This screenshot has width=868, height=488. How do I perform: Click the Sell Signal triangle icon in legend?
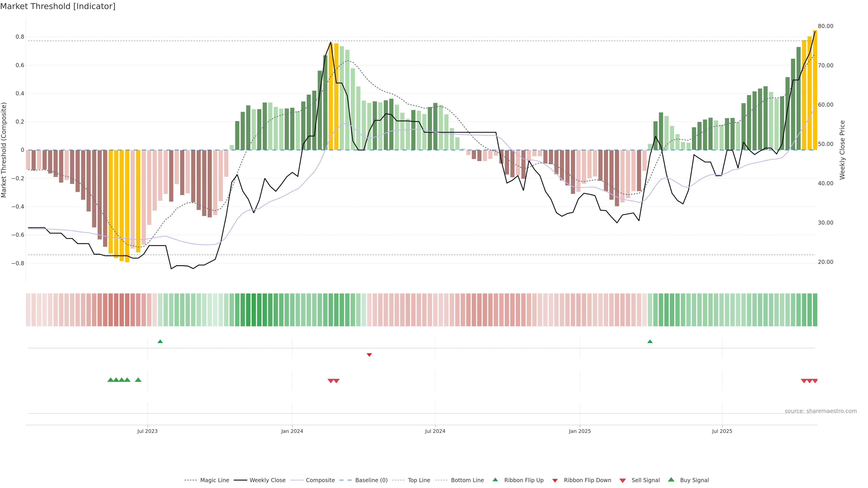tap(623, 481)
